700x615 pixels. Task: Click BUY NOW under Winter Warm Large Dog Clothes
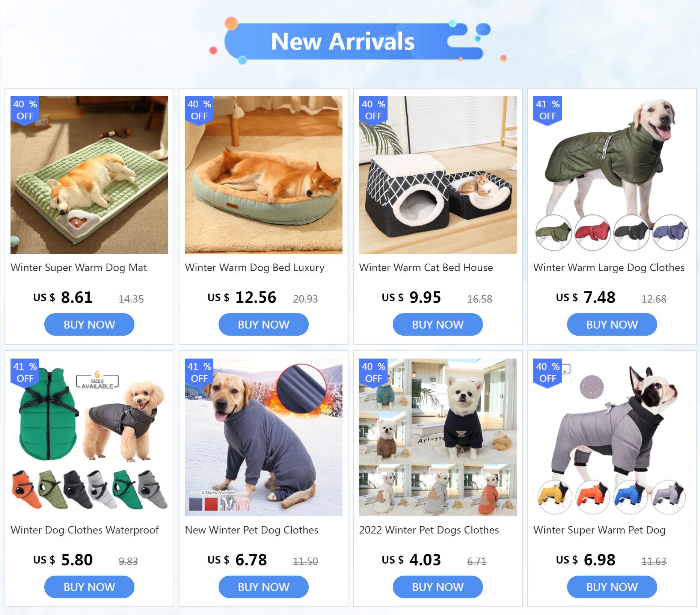pyautogui.click(x=612, y=324)
